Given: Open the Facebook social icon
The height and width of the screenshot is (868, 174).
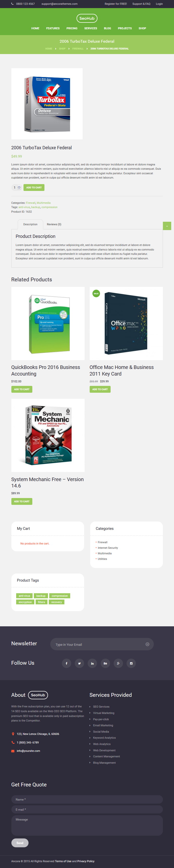Looking at the screenshot, I should 66,663.
